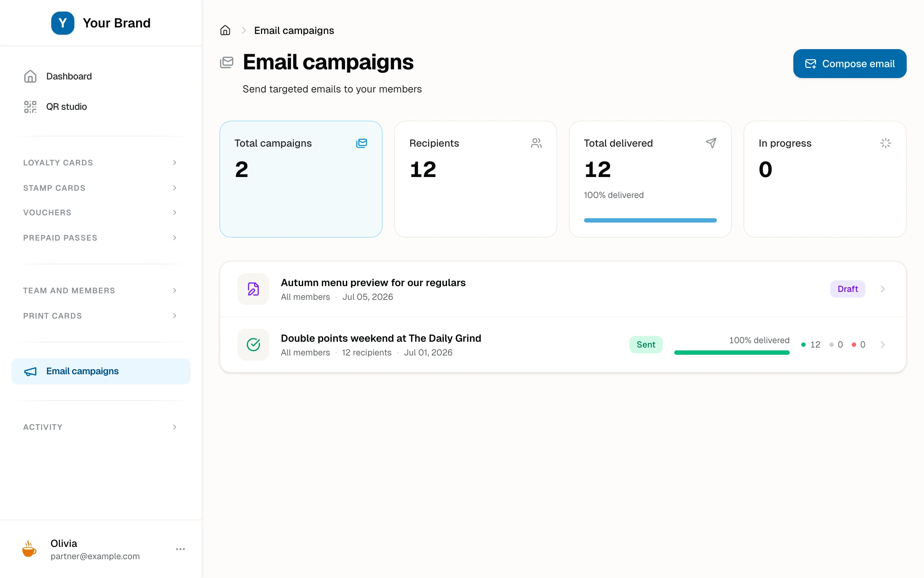This screenshot has width=924, height=578.
Task: Expand the Activity section
Action: coord(101,427)
